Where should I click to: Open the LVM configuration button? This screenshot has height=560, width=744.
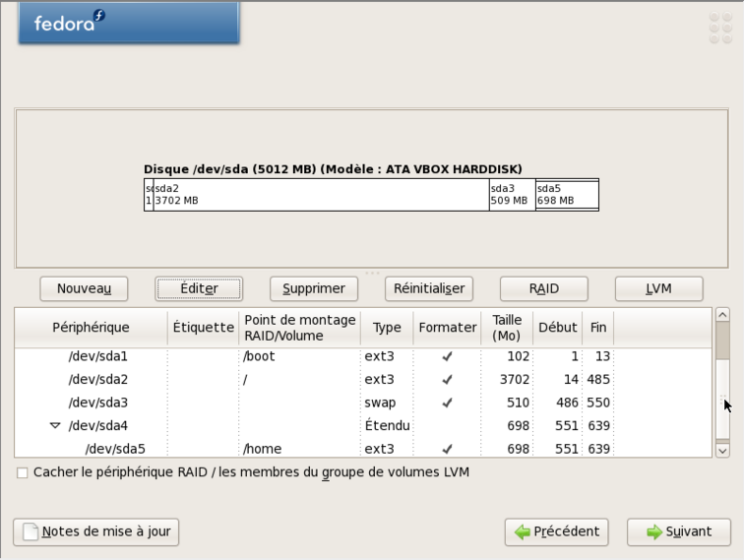point(658,288)
